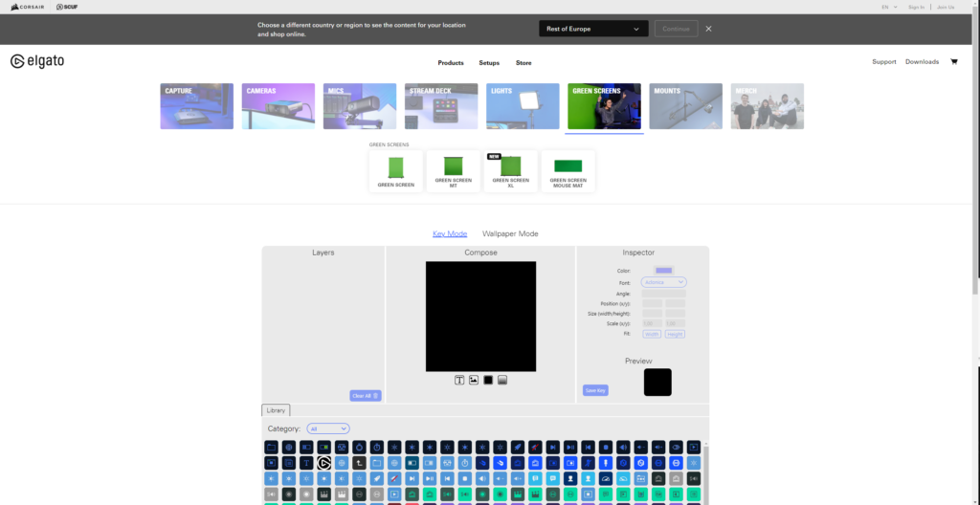Click the Scale x input field

tap(652, 323)
